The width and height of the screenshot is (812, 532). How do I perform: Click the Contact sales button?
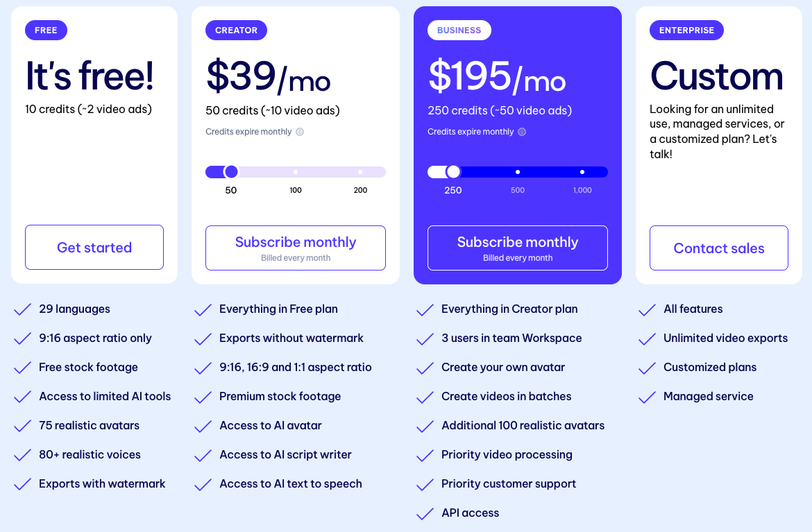[x=718, y=248]
